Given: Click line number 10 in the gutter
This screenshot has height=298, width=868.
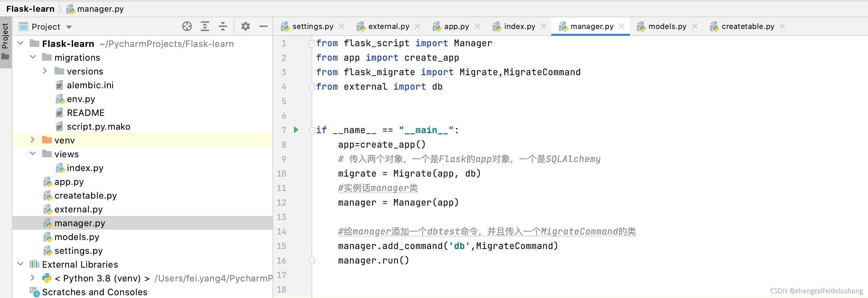Looking at the screenshot, I should [282, 173].
